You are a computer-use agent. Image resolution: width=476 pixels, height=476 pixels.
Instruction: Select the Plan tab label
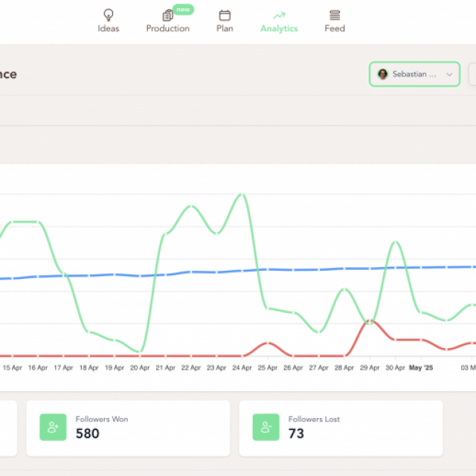tap(225, 29)
